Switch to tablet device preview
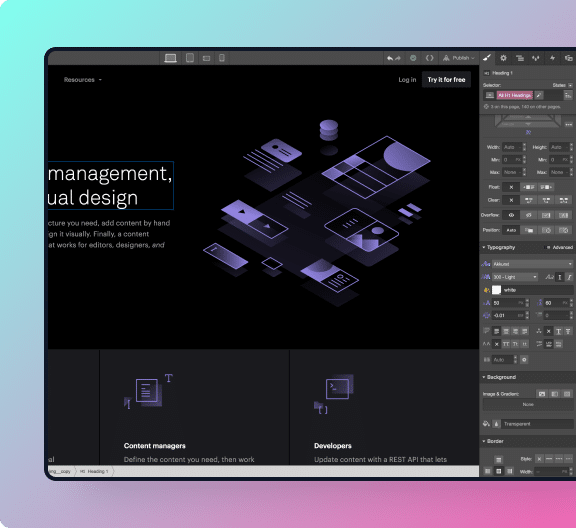This screenshot has width=576, height=528. (x=190, y=58)
